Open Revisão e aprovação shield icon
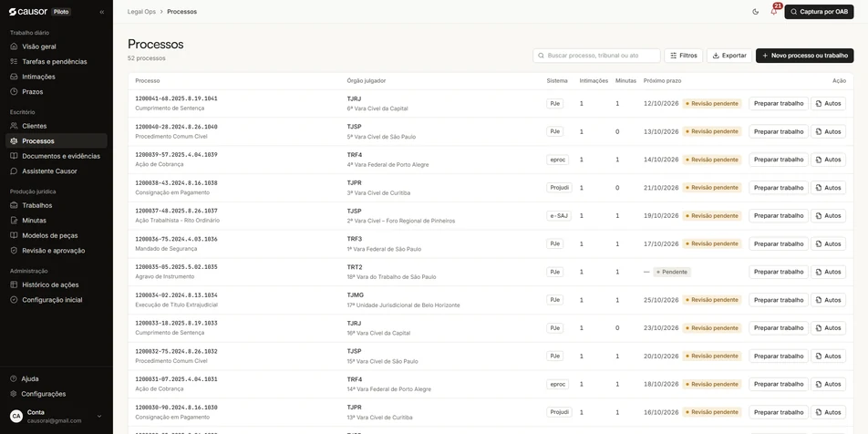The height and width of the screenshot is (434, 868). click(14, 250)
